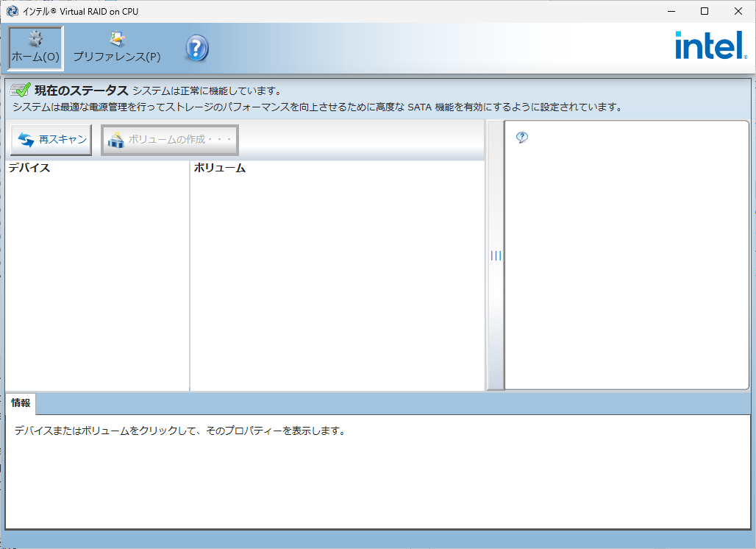The image size is (756, 549).
Task: Click the device property hint text
Action: [x=179, y=431]
